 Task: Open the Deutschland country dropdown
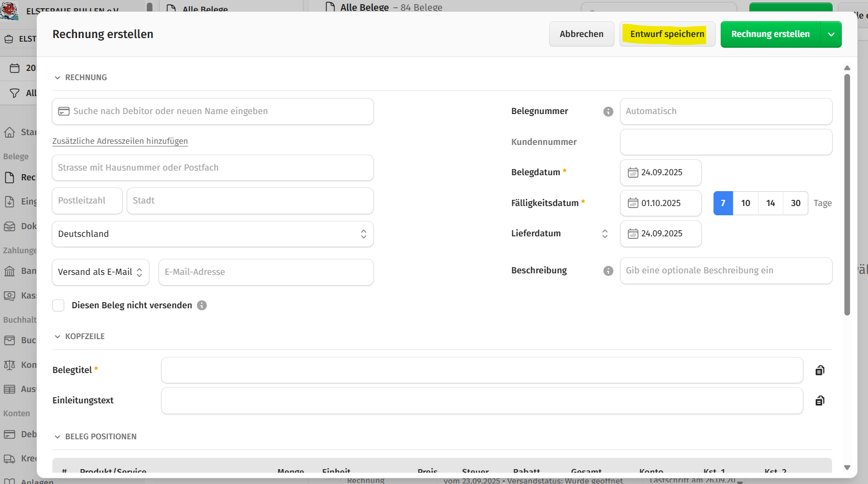click(x=213, y=234)
